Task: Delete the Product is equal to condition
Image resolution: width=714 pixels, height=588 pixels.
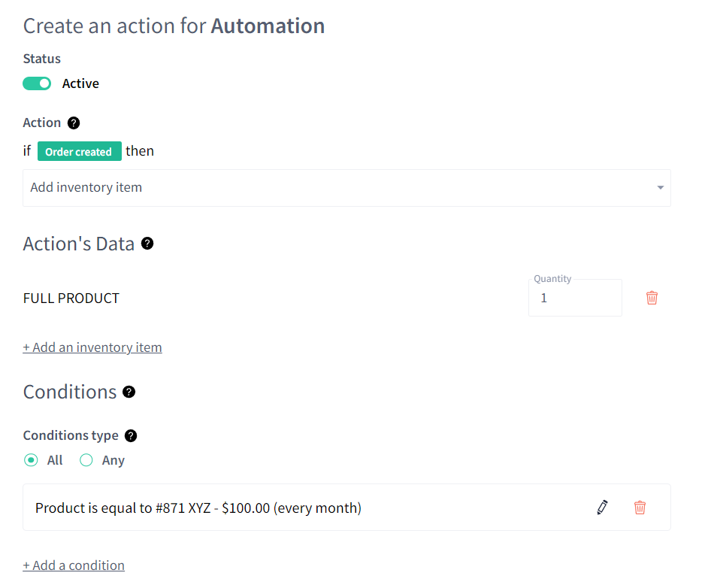Action: [x=640, y=508]
